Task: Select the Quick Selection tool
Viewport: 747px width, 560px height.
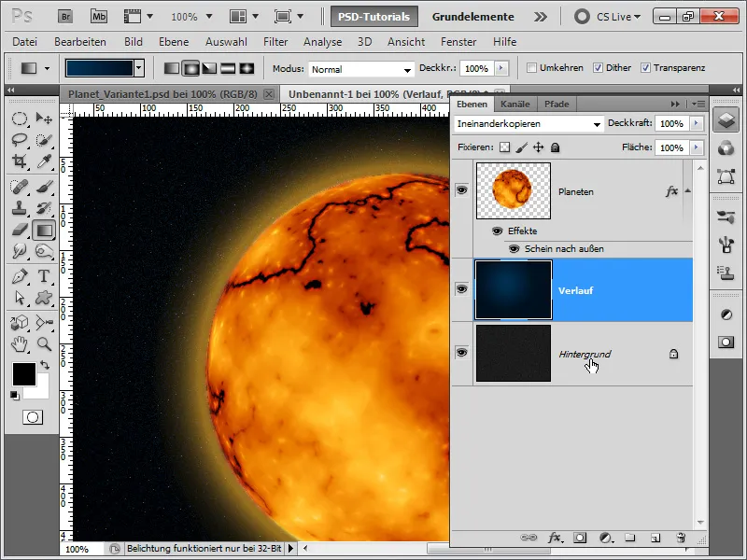Action: [x=44, y=139]
